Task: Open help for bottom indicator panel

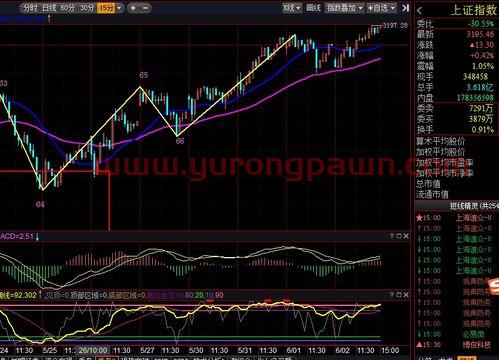Action: pos(392,295)
